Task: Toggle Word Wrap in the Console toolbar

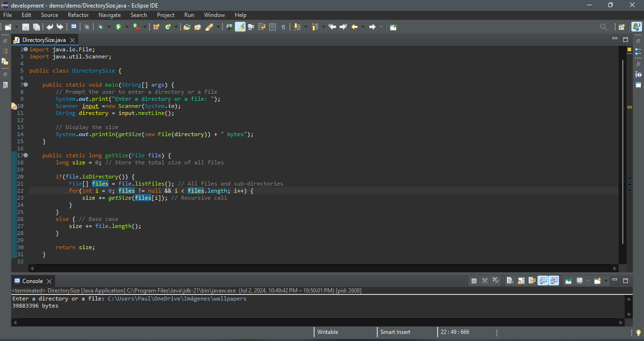Action: click(x=532, y=281)
